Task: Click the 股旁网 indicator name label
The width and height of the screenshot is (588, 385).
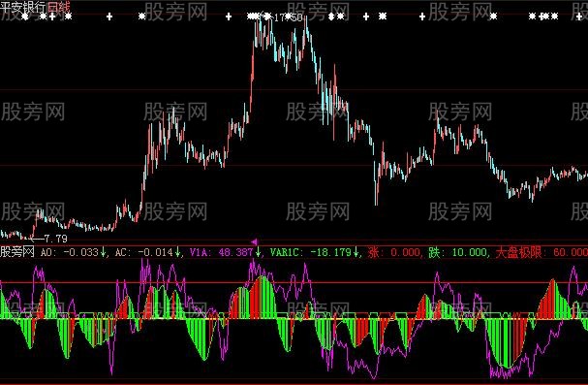Action: coord(17,252)
